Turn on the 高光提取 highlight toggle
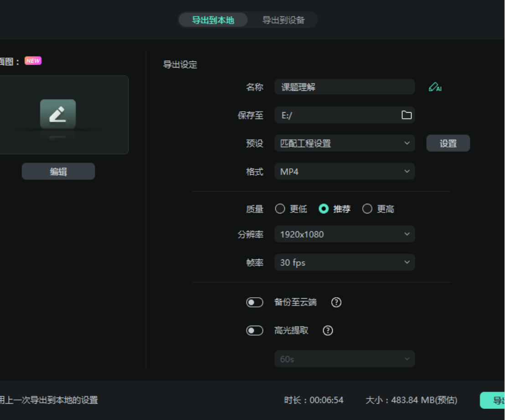 click(255, 331)
